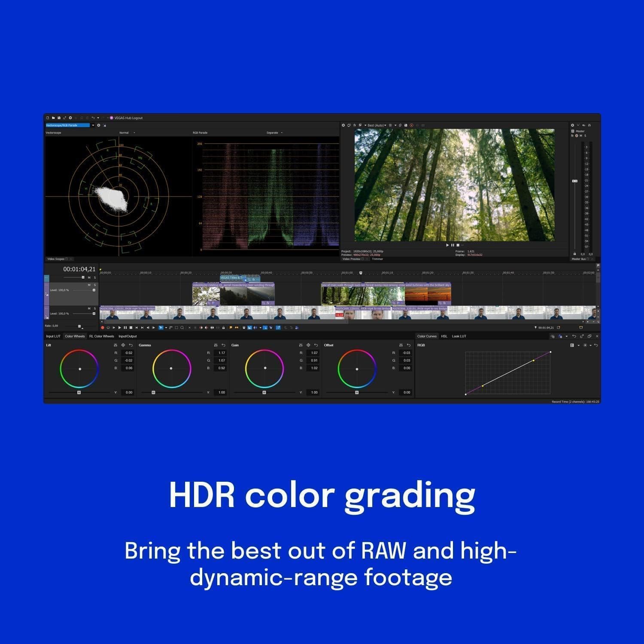Image resolution: width=644 pixels, height=644 pixels.
Task: Click the timeline lock icon
Action: pos(223,328)
